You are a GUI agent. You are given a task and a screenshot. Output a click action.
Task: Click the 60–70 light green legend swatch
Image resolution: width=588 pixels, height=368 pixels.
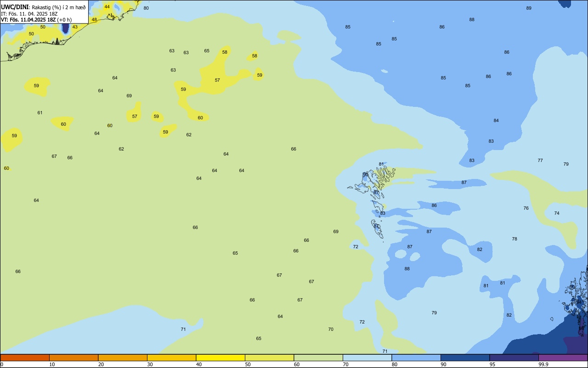click(x=318, y=357)
